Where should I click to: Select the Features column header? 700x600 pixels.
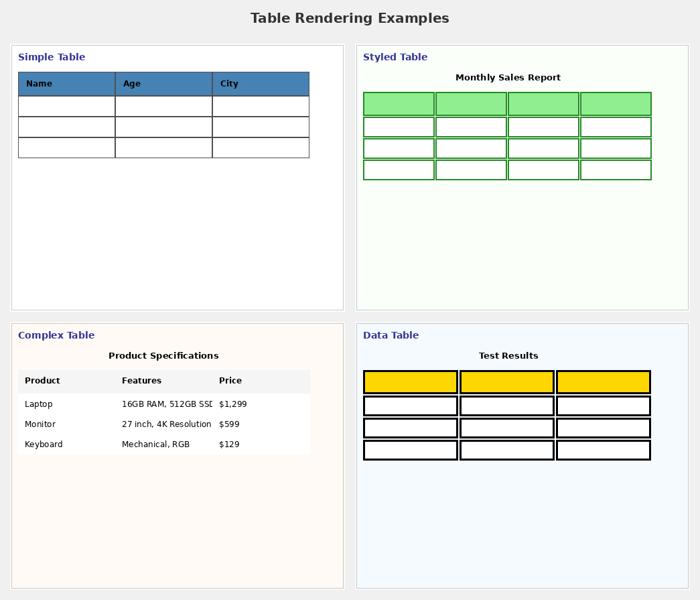pyautogui.click(x=141, y=381)
